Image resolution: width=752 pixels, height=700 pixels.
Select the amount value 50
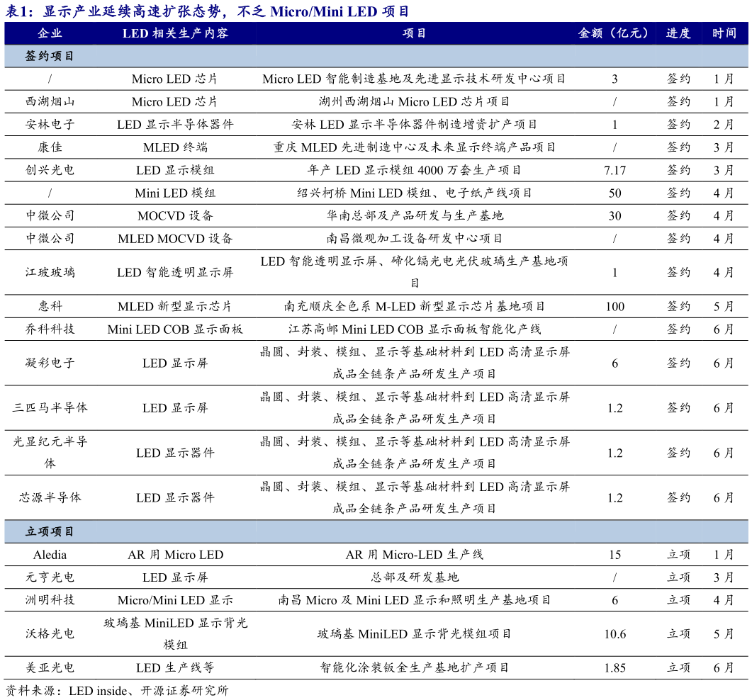(x=614, y=193)
